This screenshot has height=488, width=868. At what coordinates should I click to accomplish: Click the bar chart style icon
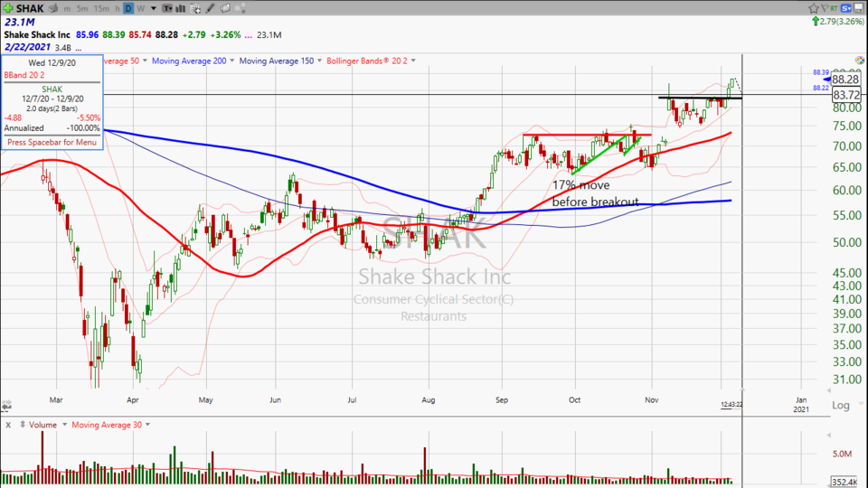click(181, 8)
